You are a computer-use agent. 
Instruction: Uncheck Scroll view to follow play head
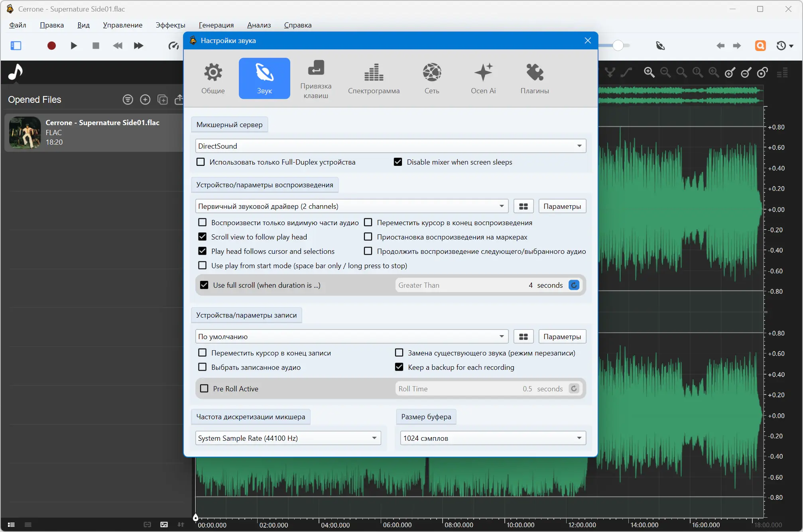203,237
